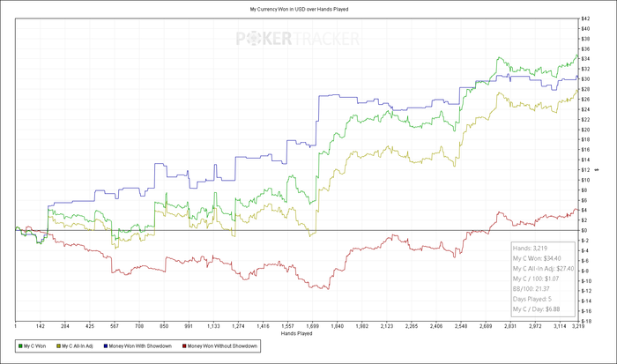Click the 3,114 x-axis tick label

(x=560, y=326)
